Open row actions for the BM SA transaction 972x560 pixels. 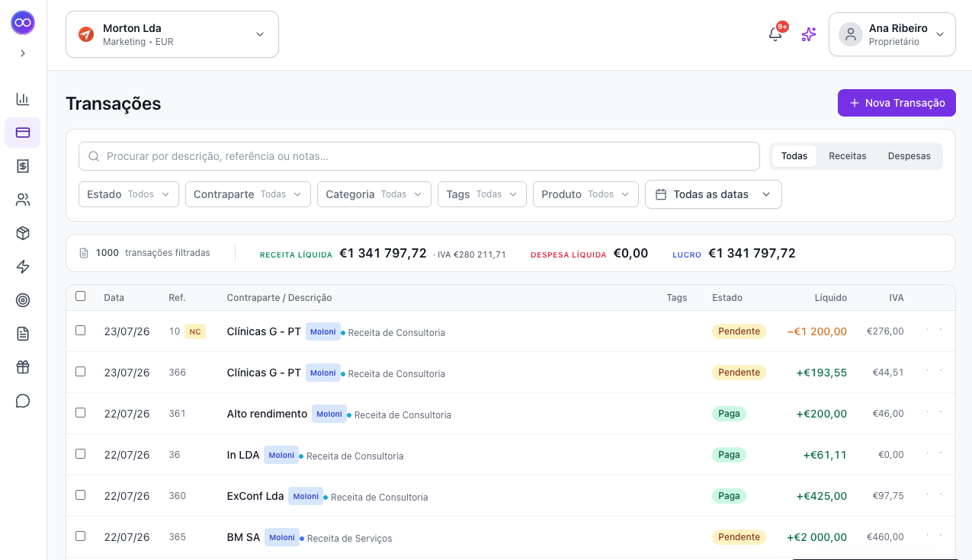pyautogui.click(x=934, y=536)
